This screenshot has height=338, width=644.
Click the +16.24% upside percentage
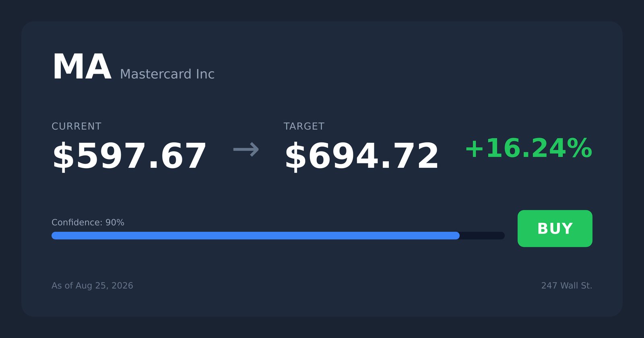tap(528, 148)
